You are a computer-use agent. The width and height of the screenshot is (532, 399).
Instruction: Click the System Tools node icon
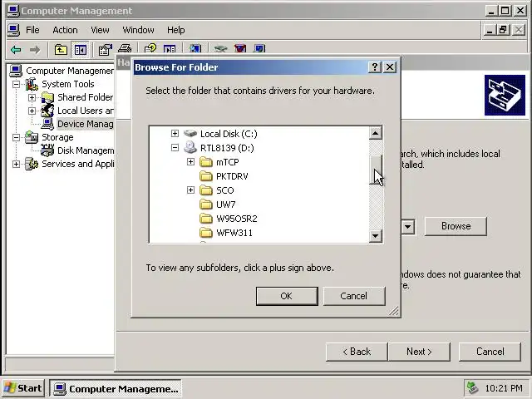click(x=32, y=84)
